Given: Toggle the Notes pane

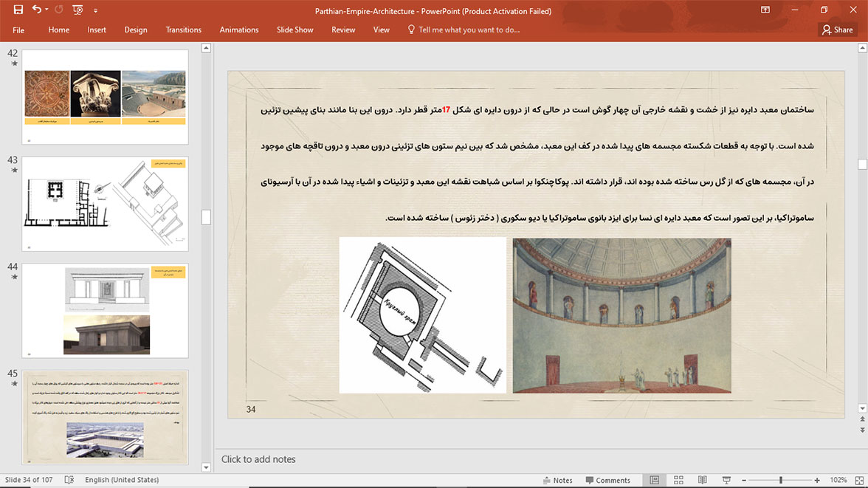Looking at the screenshot, I should tap(557, 480).
